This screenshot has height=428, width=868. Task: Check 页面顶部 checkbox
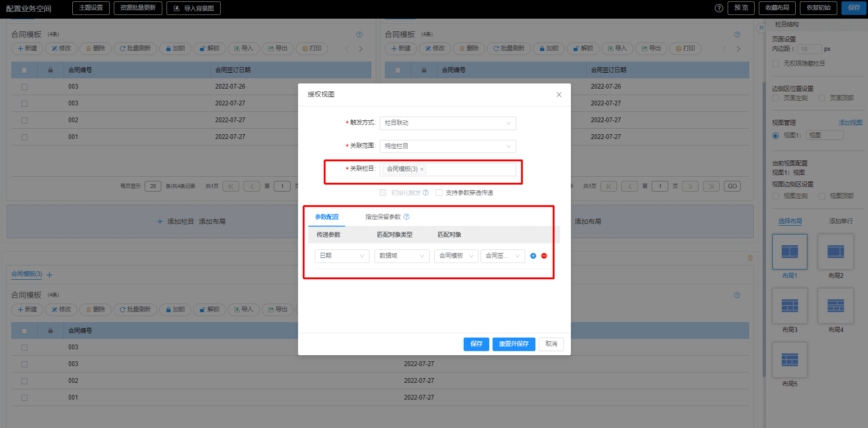pos(822,98)
